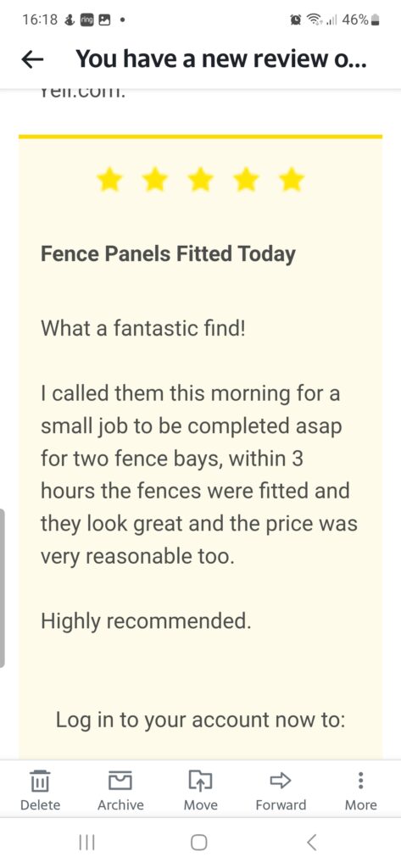Tap the email subject title
The height and width of the screenshot is (868, 401).
[x=221, y=58]
